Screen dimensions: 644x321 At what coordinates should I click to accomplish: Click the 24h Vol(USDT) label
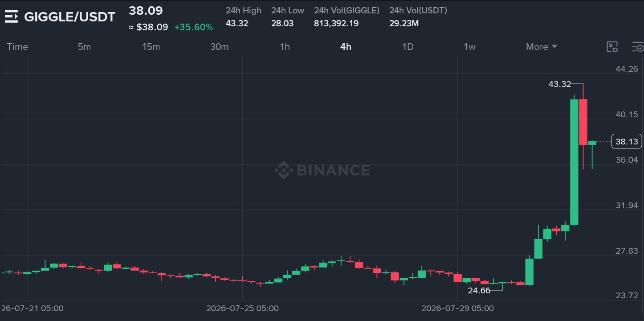(x=418, y=10)
